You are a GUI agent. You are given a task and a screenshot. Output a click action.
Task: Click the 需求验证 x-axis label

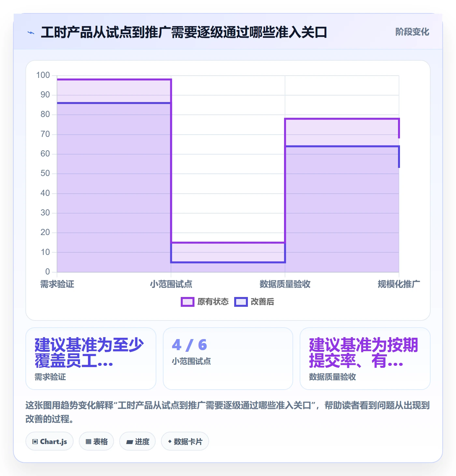coord(57,284)
